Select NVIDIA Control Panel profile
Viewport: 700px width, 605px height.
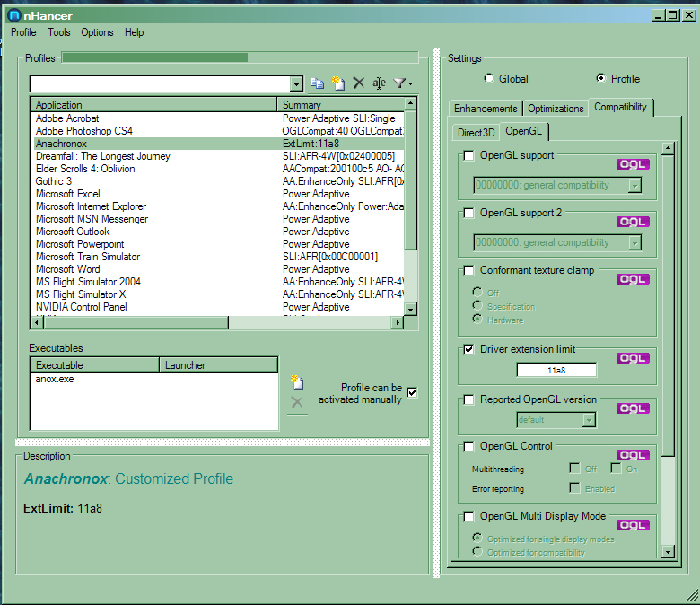tap(219, 307)
